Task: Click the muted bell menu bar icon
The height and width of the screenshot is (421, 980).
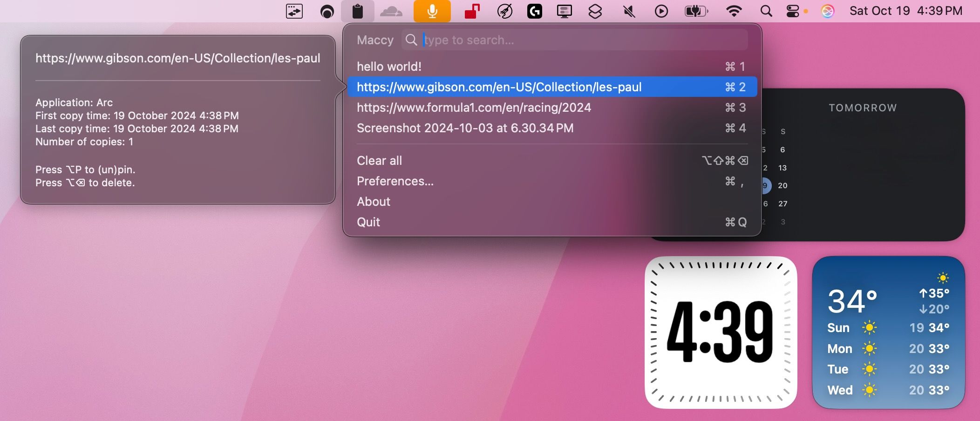Action: click(629, 11)
